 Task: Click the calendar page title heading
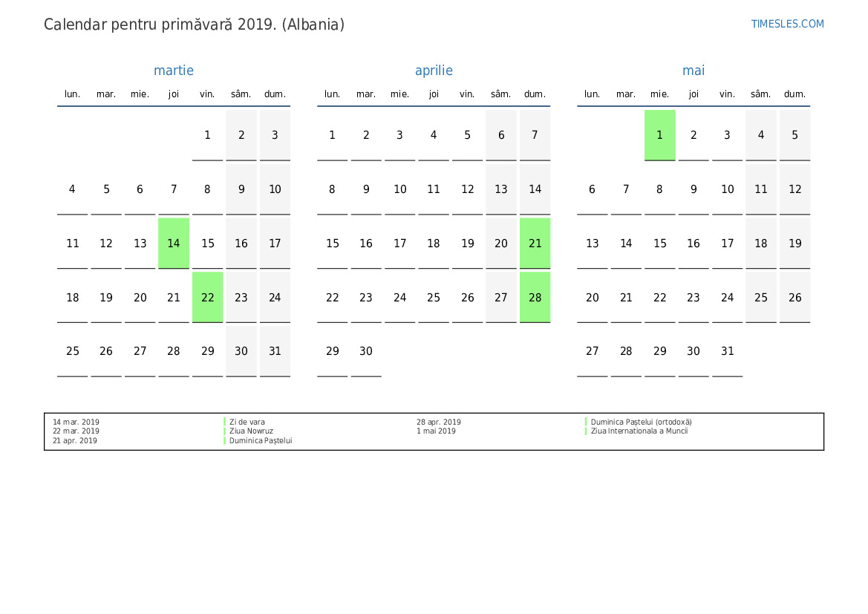194,25
